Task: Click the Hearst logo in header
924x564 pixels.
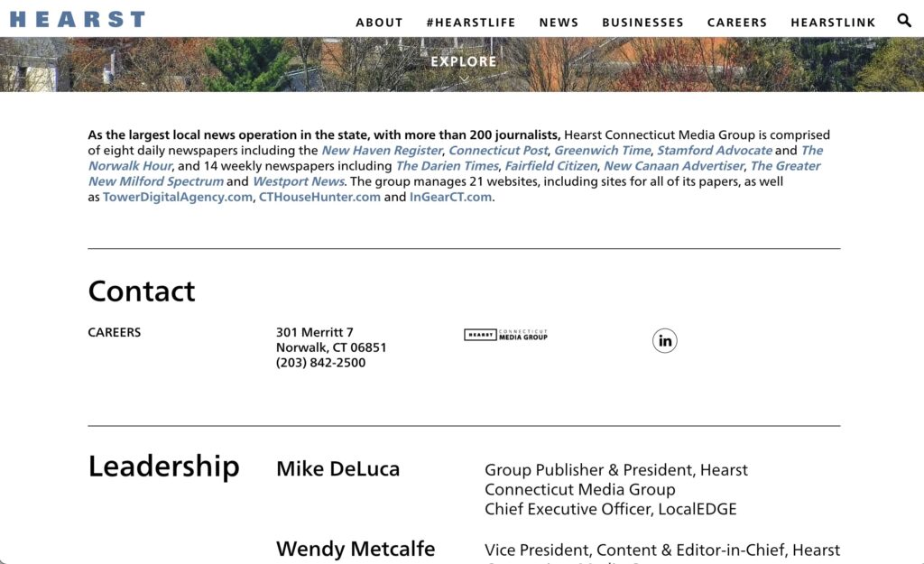Action: pos(78,19)
